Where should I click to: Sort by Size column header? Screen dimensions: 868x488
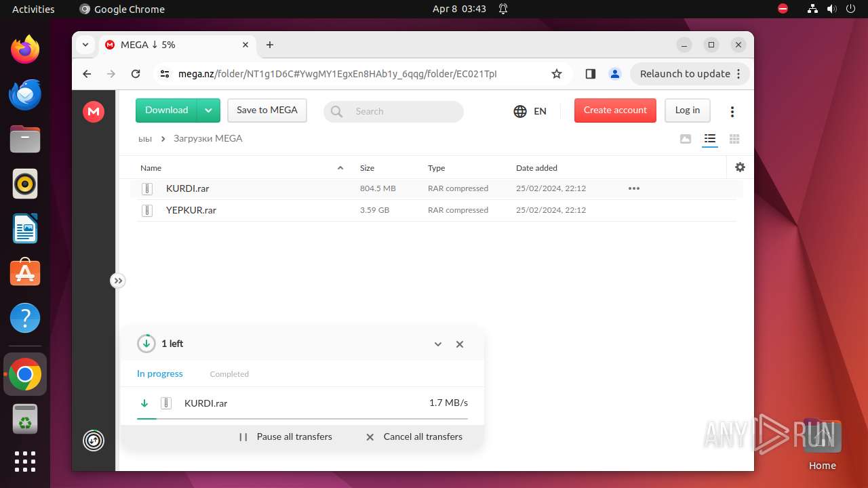367,168
